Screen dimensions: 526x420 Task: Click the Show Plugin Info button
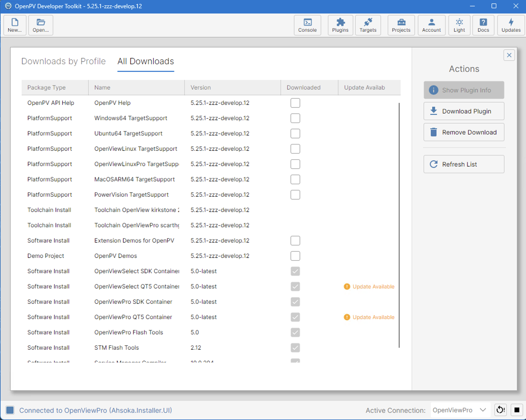[464, 90]
